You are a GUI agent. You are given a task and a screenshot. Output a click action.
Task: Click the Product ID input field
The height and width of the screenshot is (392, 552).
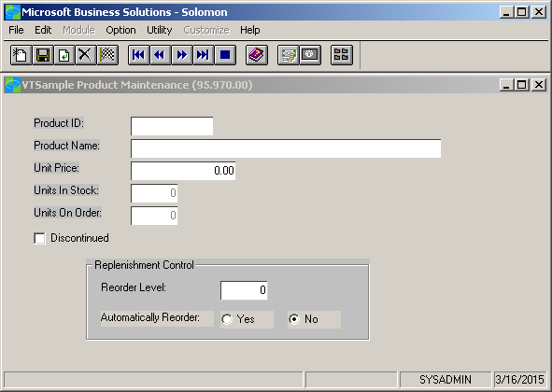point(172,126)
